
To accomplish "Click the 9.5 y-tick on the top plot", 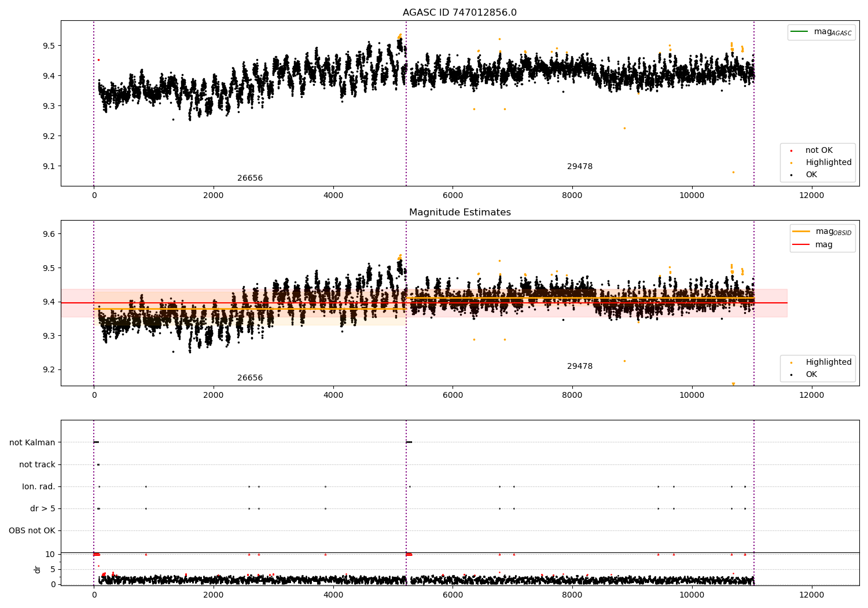I will (49, 46).
